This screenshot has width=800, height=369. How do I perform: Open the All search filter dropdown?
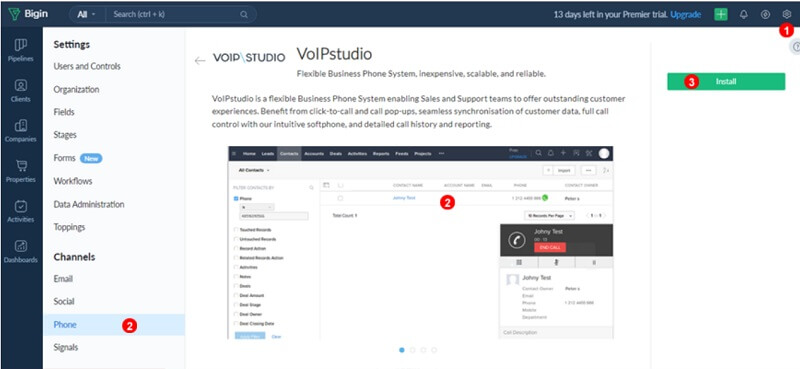(86, 14)
